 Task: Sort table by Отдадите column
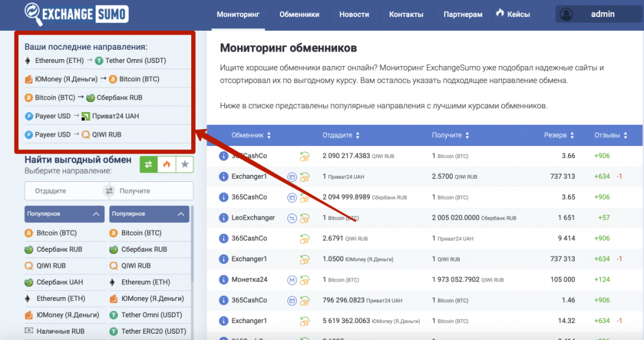[341, 135]
